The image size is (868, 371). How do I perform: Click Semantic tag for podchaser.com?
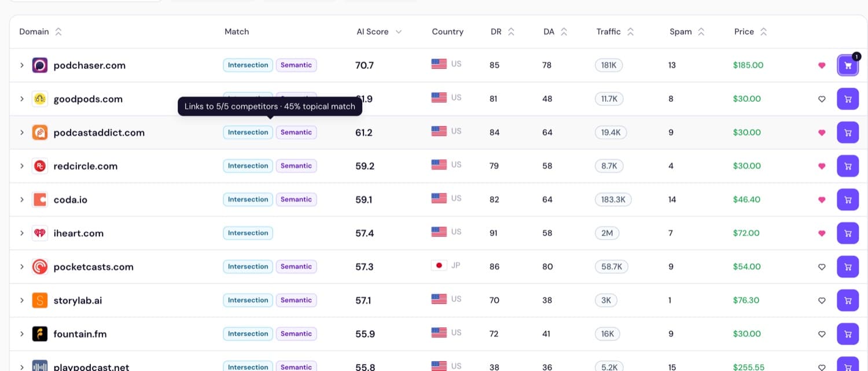[x=296, y=65]
